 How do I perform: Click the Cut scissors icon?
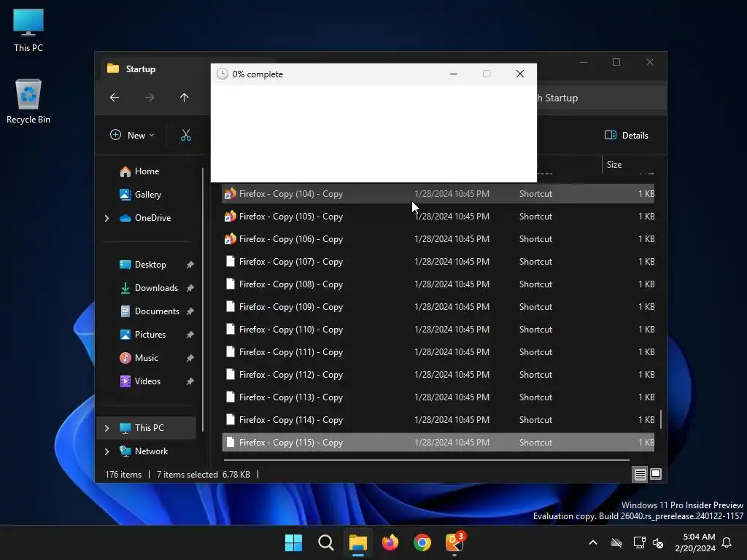coord(186,135)
